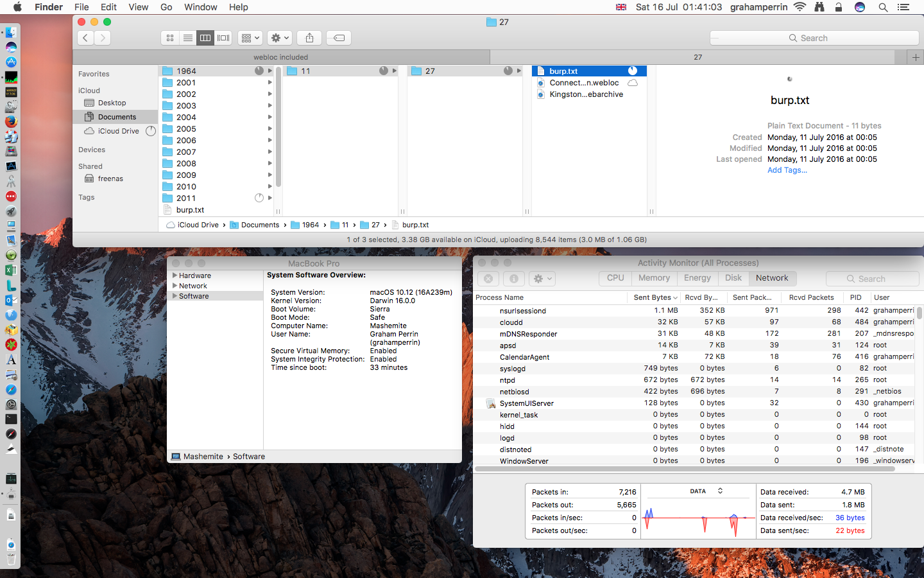Switch Finder to list view

pyautogui.click(x=188, y=38)
